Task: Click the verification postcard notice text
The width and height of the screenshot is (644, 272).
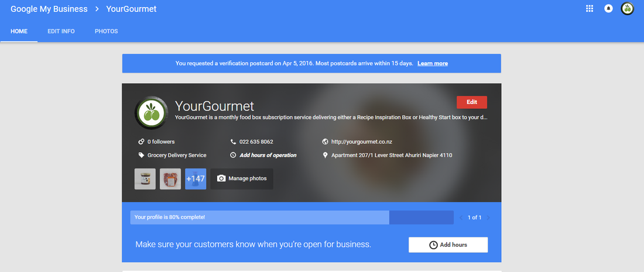Action: tap(296, 64)
